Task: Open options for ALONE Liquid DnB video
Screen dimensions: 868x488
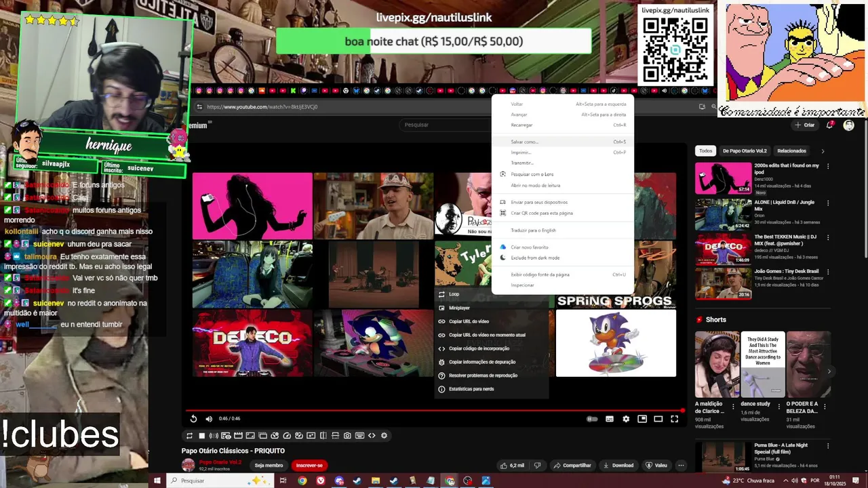Action: coord(827,203)
